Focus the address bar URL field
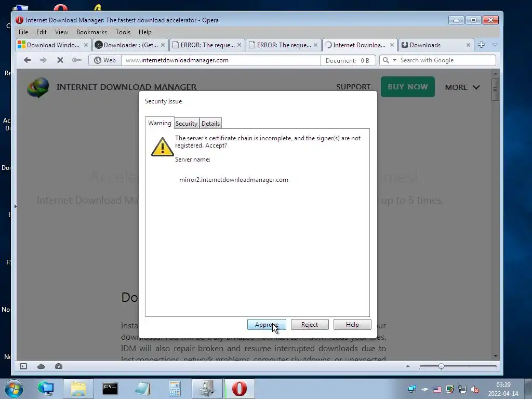Screen dimensions: 532x399 point(220,60)
